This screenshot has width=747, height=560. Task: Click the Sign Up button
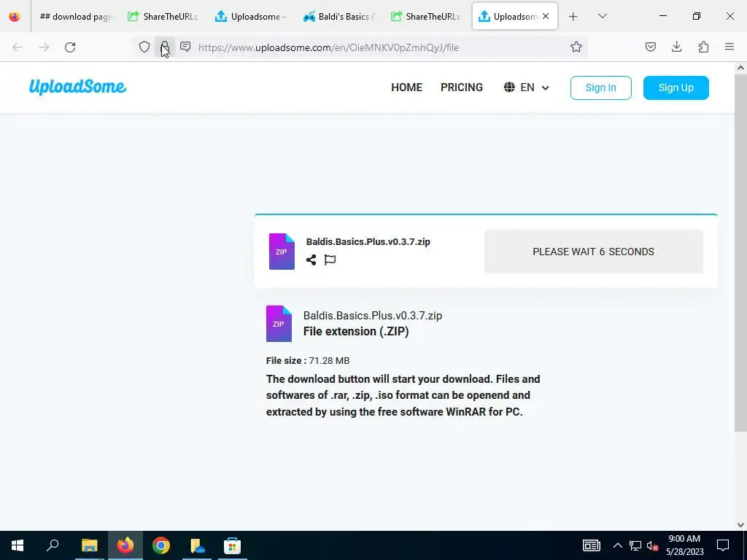point(676,87)
